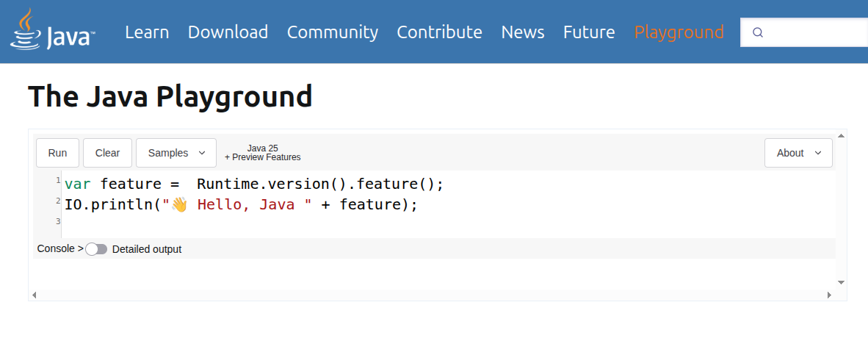Open the Samples dropdown
868x341 pixels.
[176, 153]
